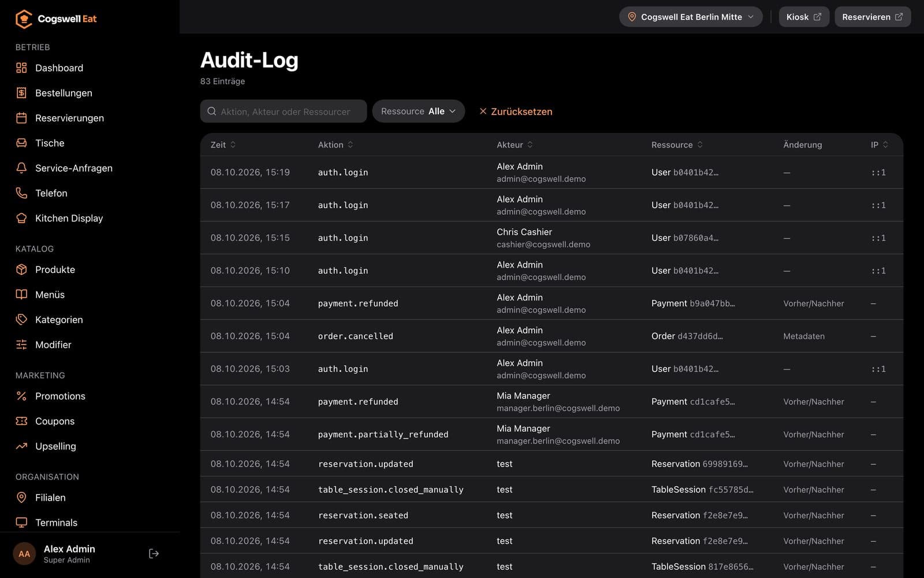Click the Promotions percent icon
This screenshot has height=578, width=924.
[21, 396]
